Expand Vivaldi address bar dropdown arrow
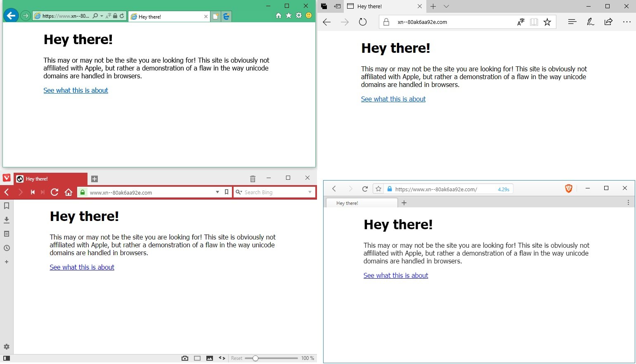Viewport: 636px width, 364px height. coord(218,192)
